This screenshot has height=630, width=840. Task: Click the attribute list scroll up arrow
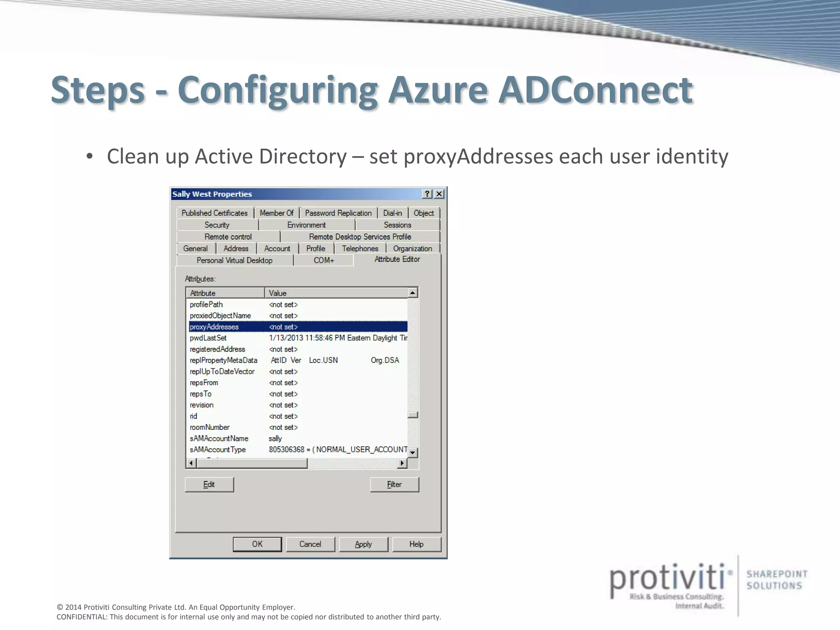(413, 293)
